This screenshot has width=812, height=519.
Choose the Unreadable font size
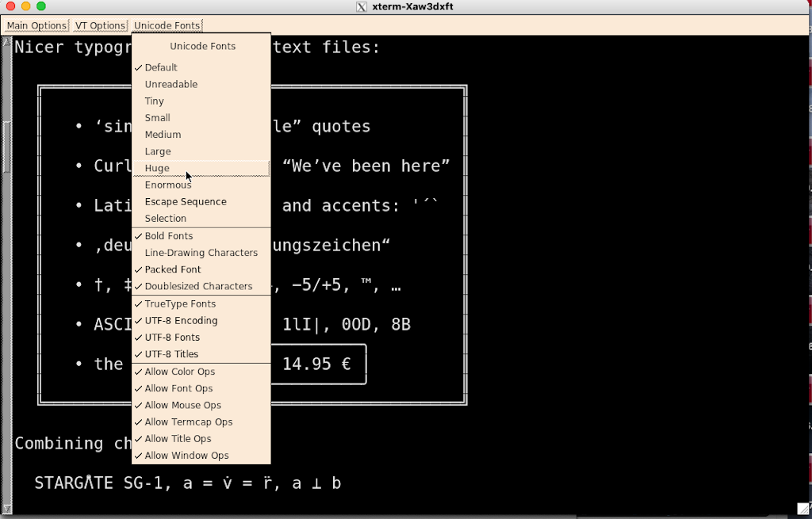[x=171, y=84]
